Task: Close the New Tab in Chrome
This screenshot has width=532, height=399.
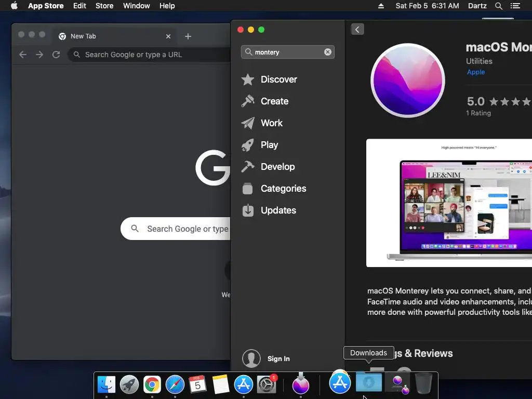Action: tap(168, 36)
